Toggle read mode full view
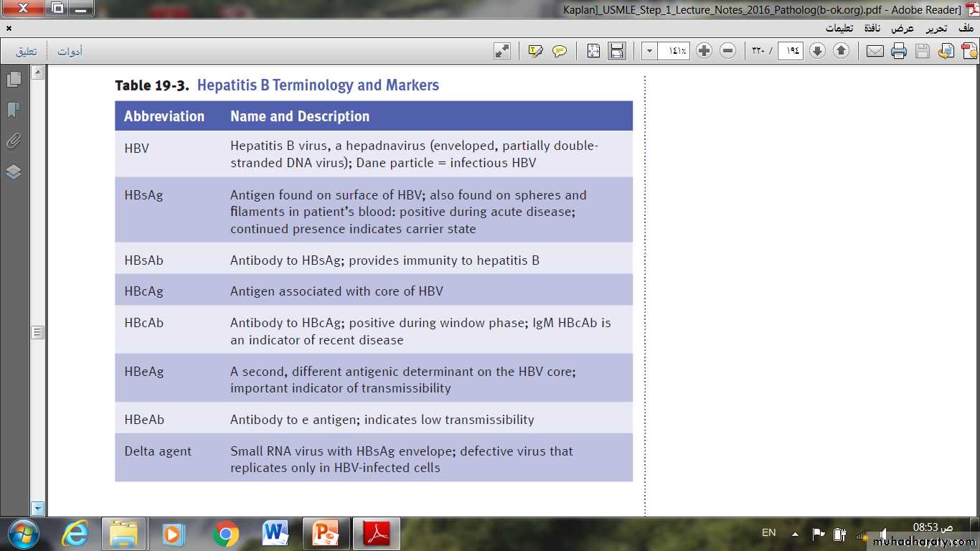The height and width of the screenshot is (551, 980). click(x=502, y=51)
